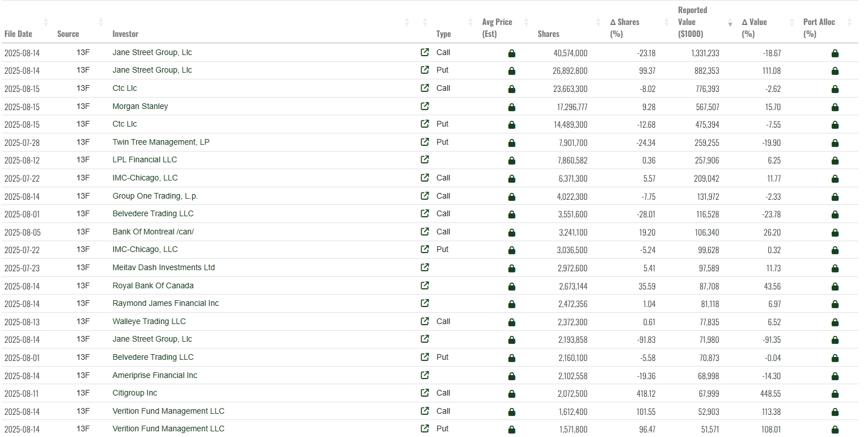Sort table by File Date column
The width and height of the screenshot is (868, 437).
tap(18, 33)
